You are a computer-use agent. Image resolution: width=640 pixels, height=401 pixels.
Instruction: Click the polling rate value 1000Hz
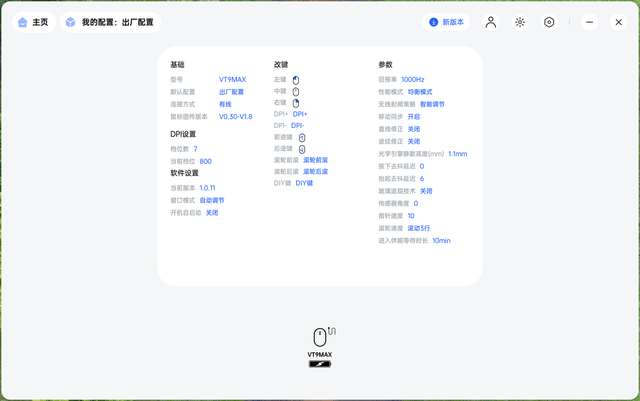click(413, 80)
